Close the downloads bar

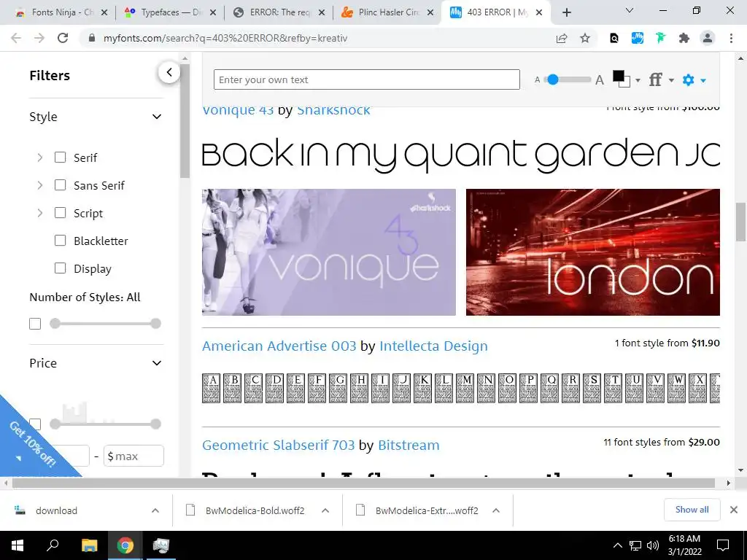click(734, 510)
